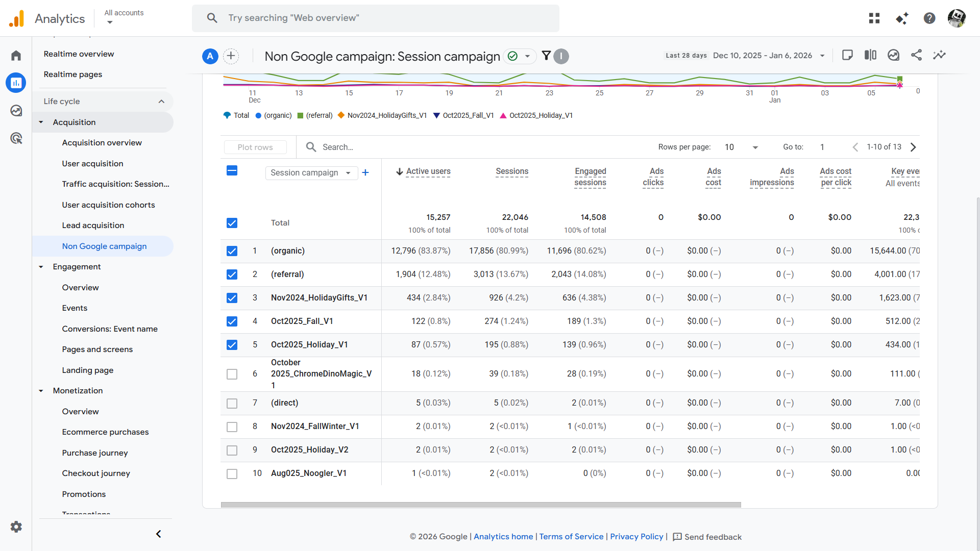This screenshot has height=551, width=980.
Task: Collapse the Life cycle section
Action: pos(161,102)
